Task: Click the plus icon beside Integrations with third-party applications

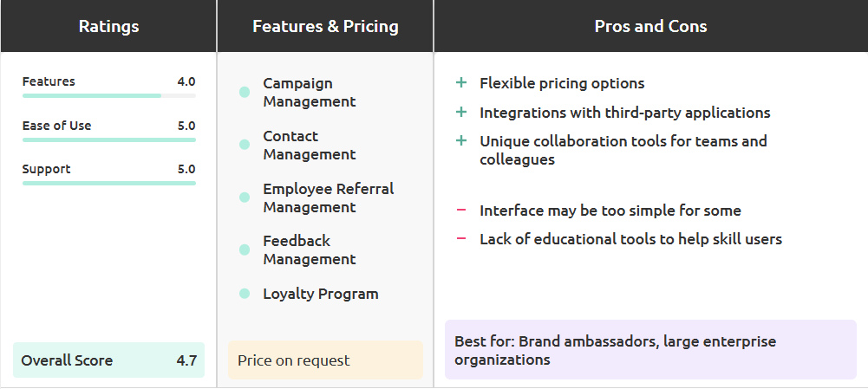Action: (x=460, y=113)
